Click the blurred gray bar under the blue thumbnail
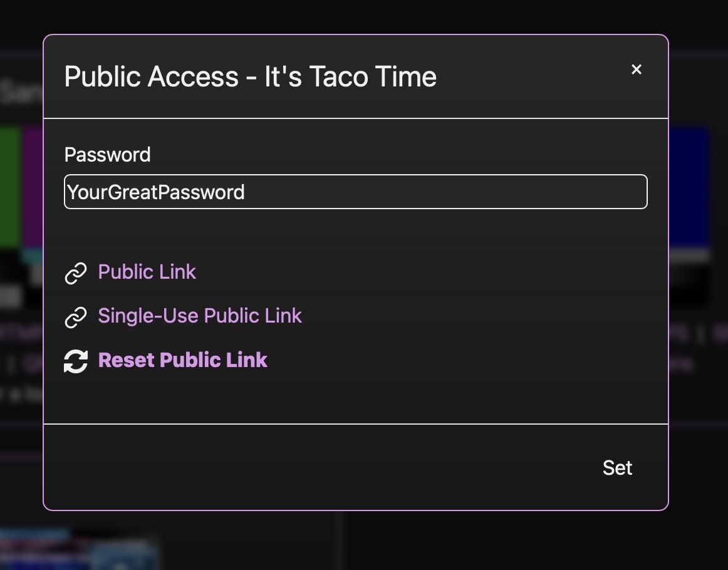 click(x=689, y=256)
